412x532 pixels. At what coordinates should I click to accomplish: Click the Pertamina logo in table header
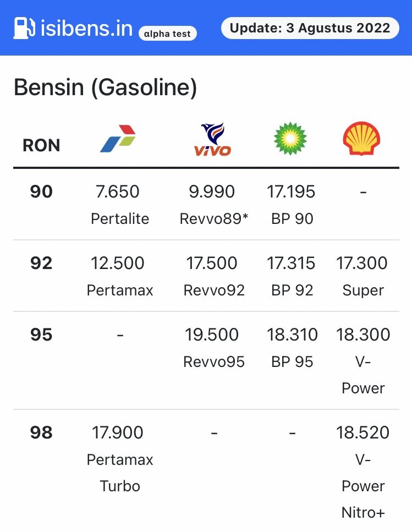118,139
